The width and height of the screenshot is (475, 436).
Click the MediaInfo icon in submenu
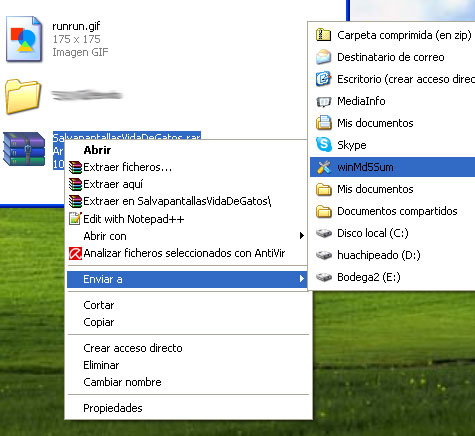(x=323, y=101)
